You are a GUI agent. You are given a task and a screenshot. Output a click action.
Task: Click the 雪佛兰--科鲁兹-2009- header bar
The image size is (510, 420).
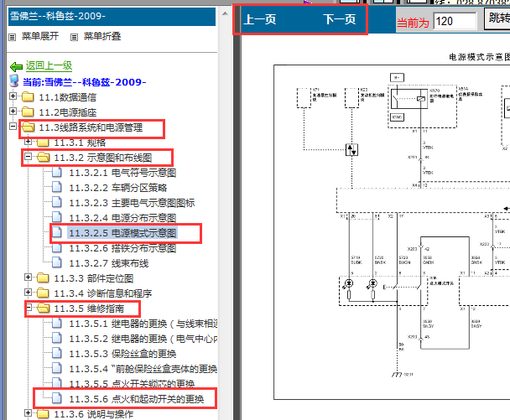(112, 16)
